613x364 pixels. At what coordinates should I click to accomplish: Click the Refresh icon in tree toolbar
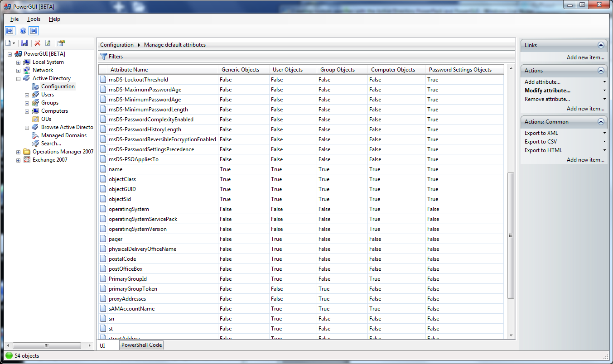pos(48,43)
